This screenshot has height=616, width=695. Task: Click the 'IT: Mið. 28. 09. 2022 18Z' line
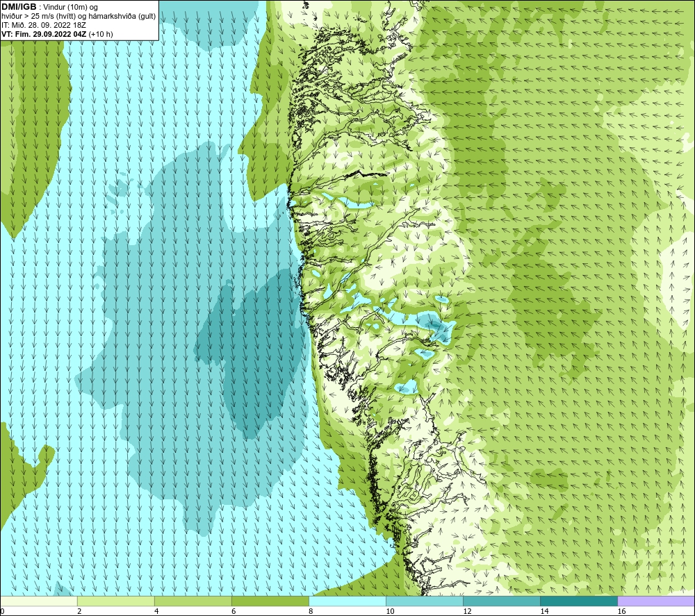pos(43,25)
